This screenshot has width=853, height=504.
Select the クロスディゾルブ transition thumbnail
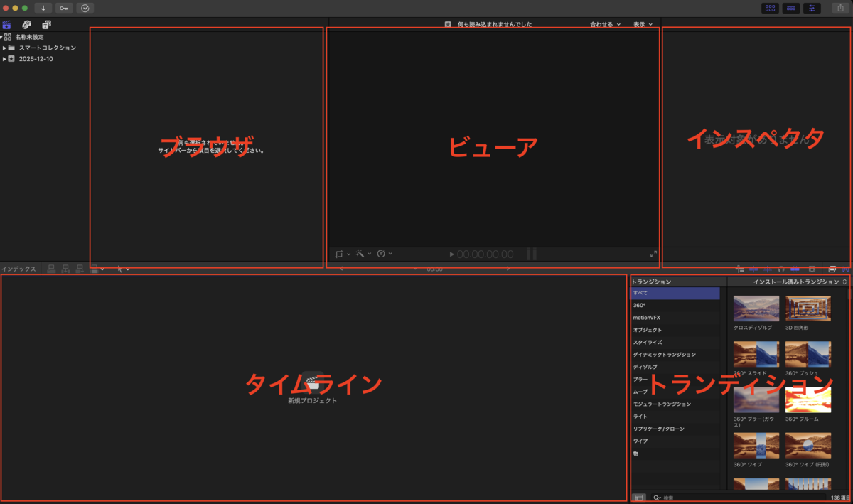756,309
